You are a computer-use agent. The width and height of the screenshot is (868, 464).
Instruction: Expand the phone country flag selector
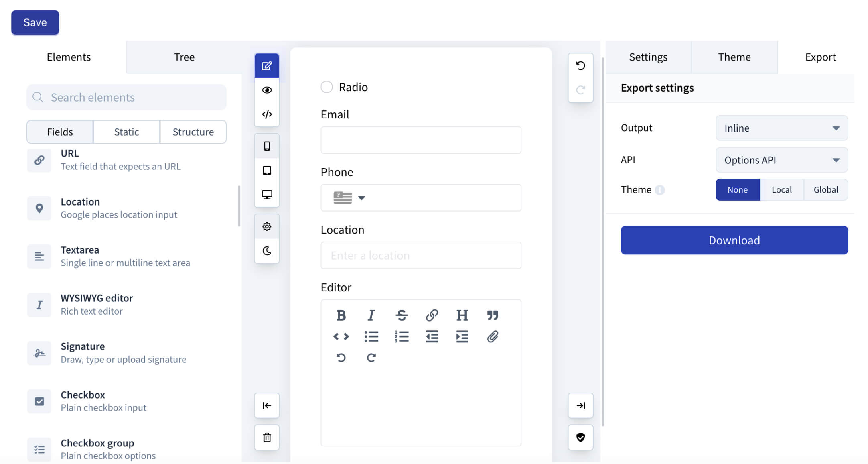(x=349, y=198)
